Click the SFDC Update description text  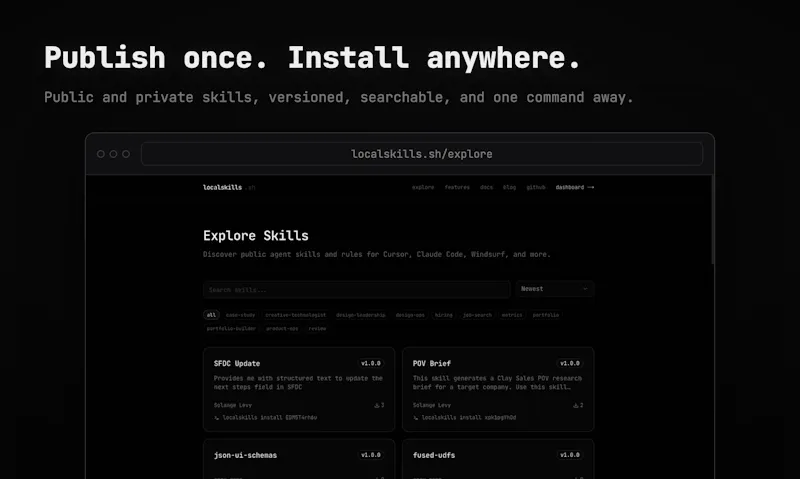tap(298, 383)
